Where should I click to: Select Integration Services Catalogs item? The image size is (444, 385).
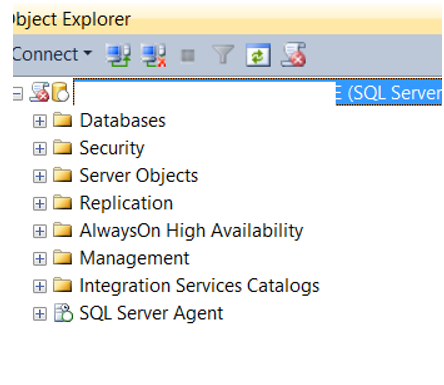click(199, 286)
